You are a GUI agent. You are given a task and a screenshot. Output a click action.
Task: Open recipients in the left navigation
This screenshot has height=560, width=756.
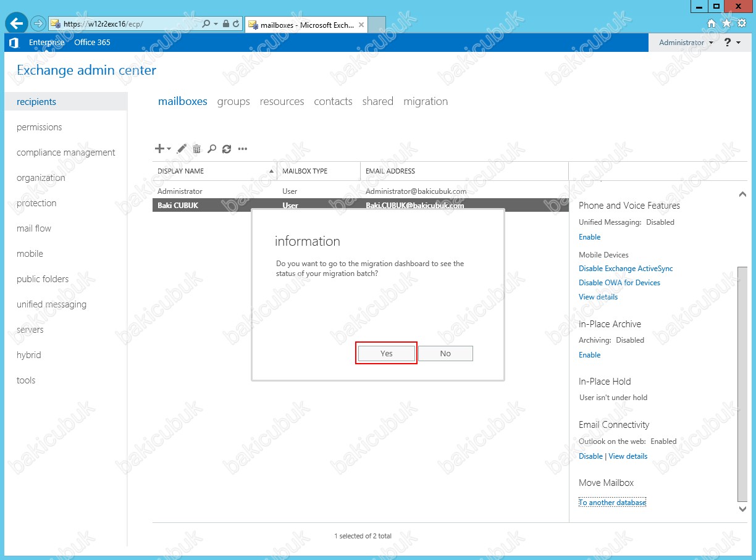66,102
